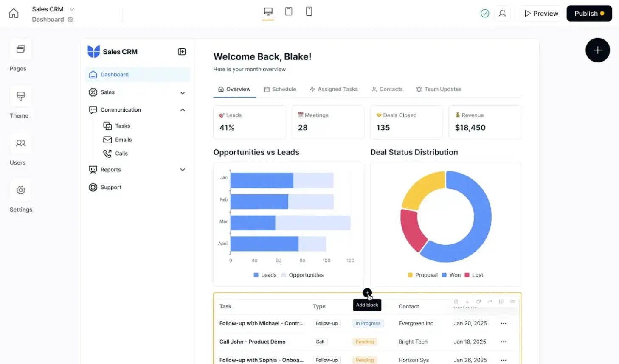Click the invite user icon near Preview
Viewport: 619px width, 364px height.
click(502, 14)
